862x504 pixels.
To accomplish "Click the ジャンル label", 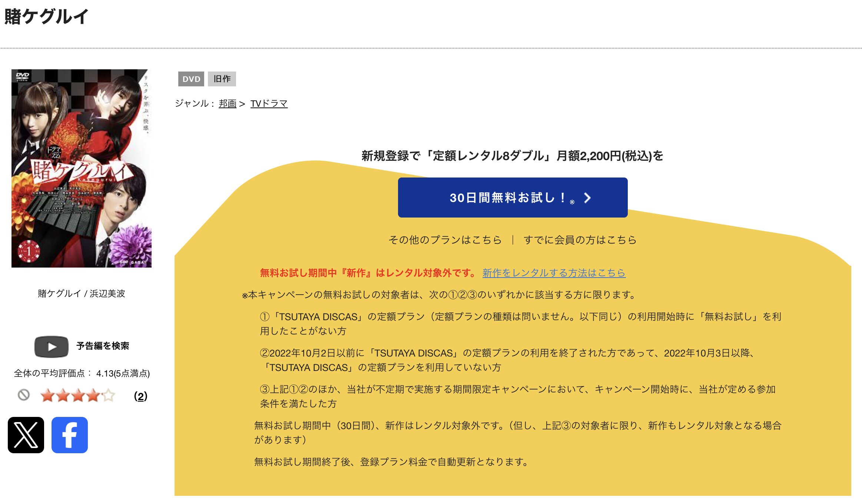I will point(195,103).
